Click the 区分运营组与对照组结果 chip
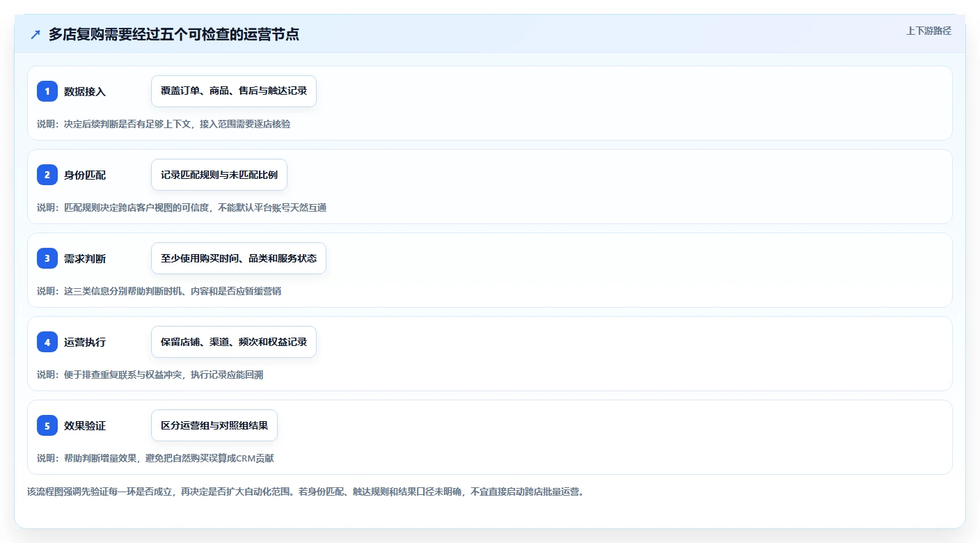The image size is (980, 543). (214, 425)
